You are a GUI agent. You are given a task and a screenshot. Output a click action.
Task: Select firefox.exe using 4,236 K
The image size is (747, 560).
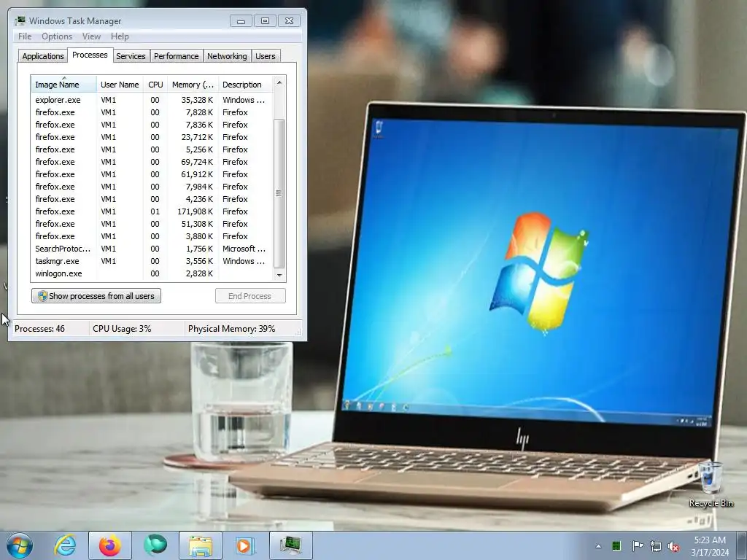[x=152, y=199]
